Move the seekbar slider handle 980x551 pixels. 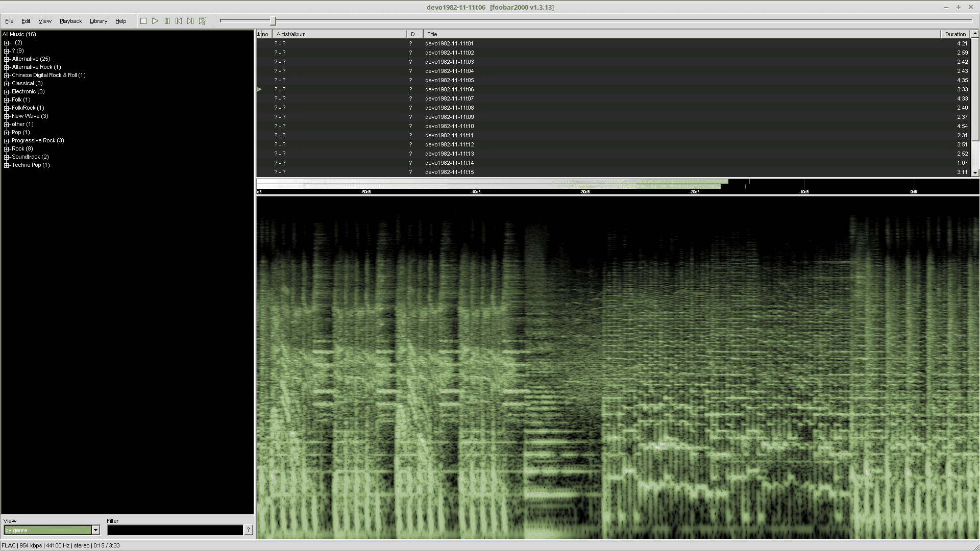coord(273,20)
